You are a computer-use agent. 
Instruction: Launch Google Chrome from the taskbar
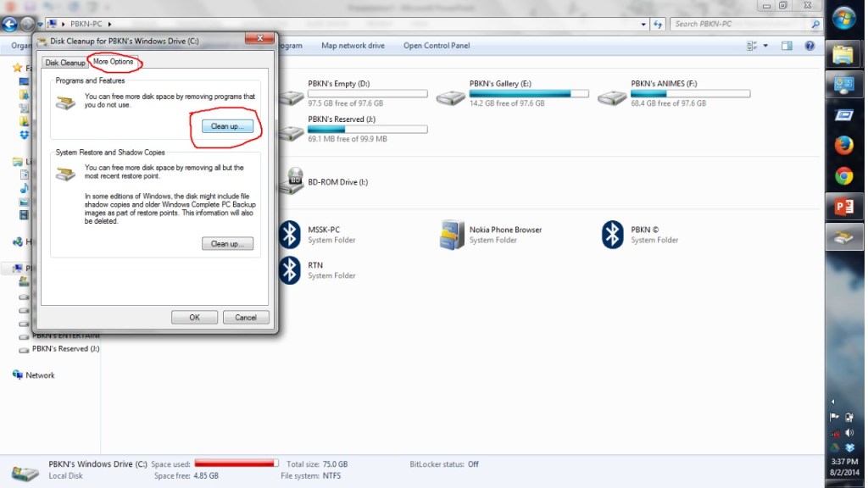point(843,176)
